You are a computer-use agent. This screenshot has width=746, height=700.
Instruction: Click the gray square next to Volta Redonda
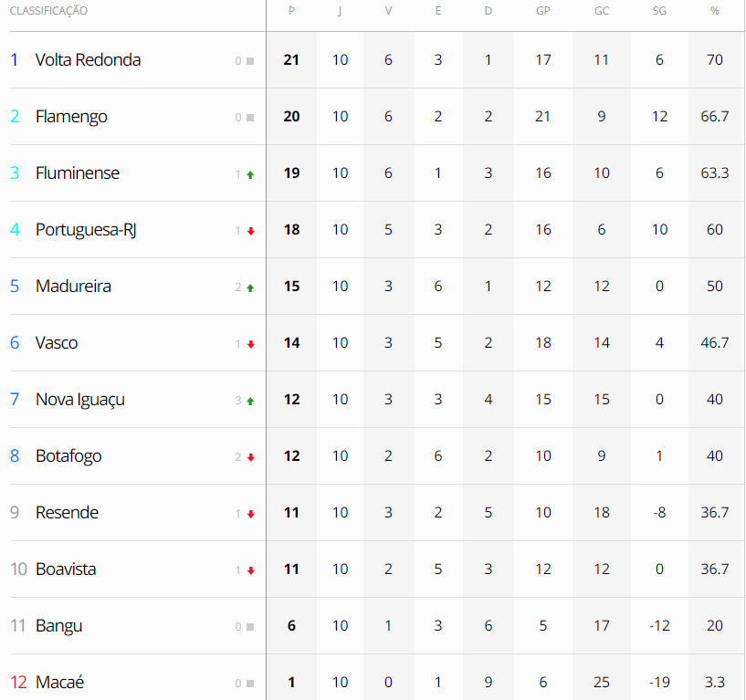250,61
